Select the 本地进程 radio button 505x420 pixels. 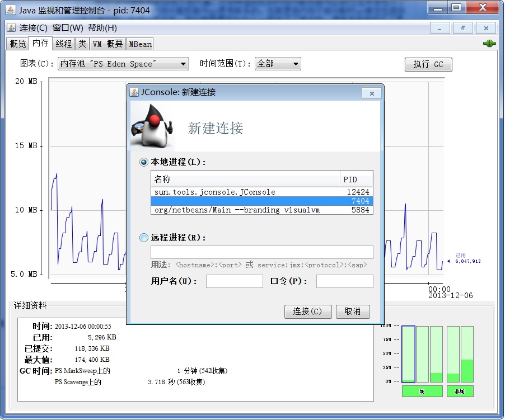[144, 162]
